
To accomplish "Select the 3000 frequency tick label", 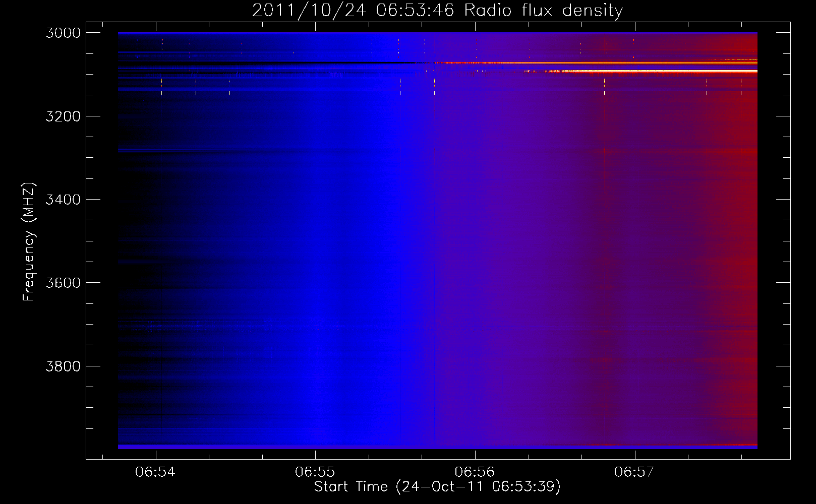I will tap(63, 33).
